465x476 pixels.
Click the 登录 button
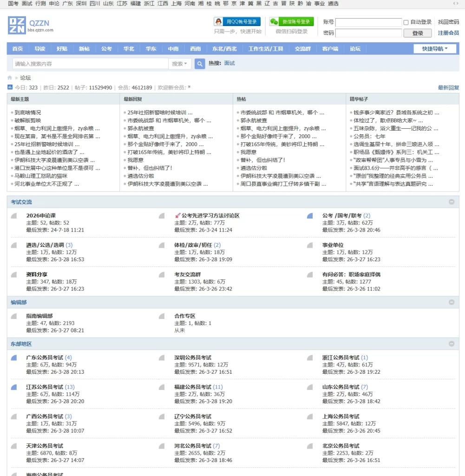pos(417,33)
